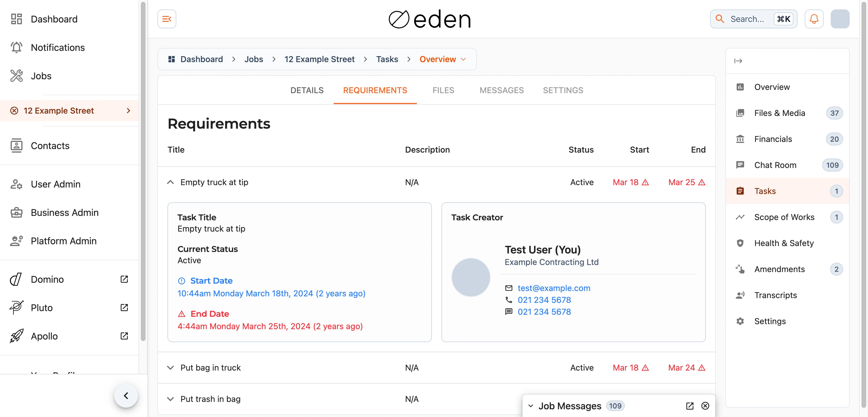Collapse the Job Messages chevron

[531, 406]
